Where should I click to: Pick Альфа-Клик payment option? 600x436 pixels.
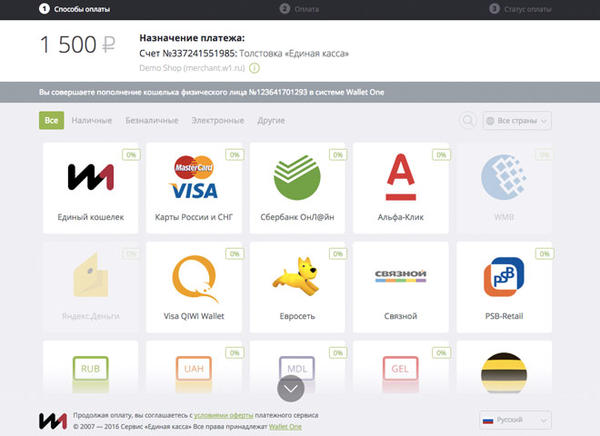point(400,188)
